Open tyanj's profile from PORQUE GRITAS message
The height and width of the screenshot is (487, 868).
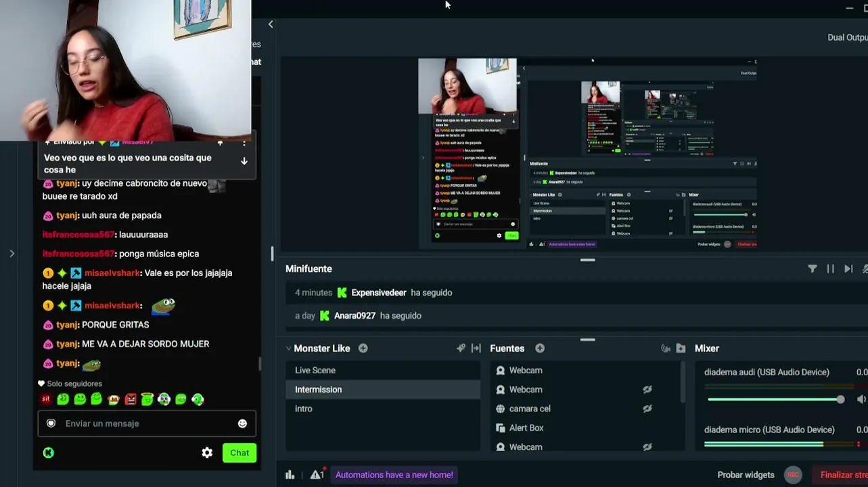[x=67, y=325]
